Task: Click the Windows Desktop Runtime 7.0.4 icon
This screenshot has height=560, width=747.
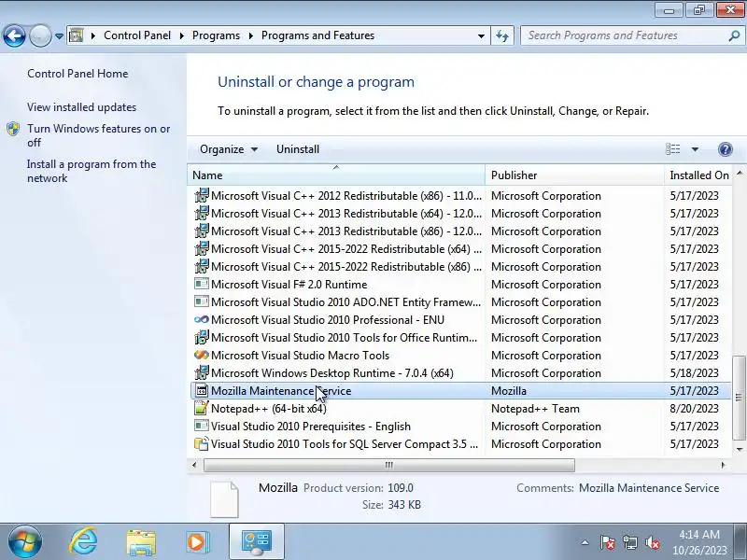Action: coord(202,372)
